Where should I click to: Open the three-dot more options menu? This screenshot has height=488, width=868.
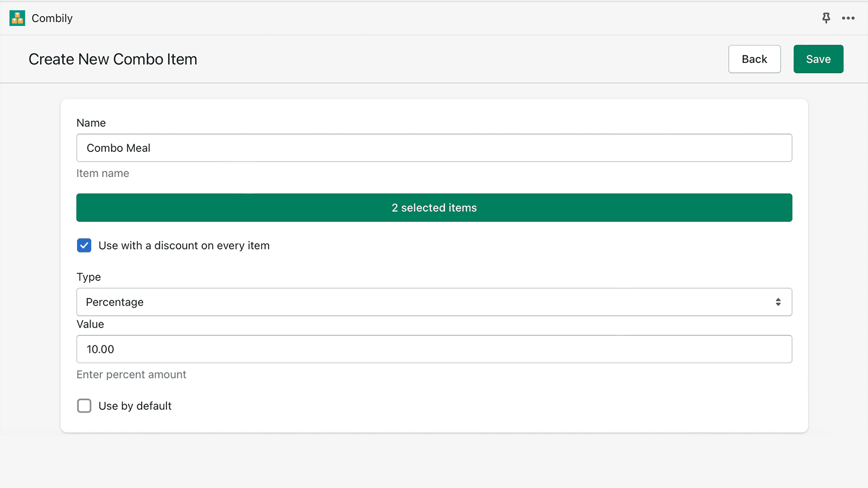pyautogui.click(x=848, y=18)
